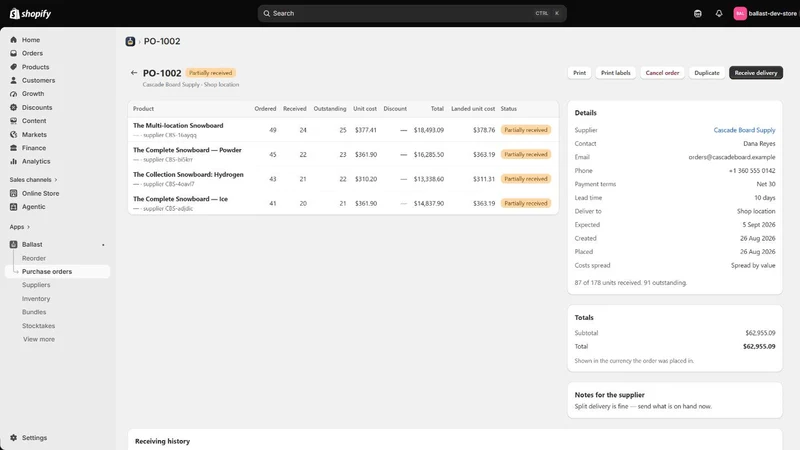This screenshot has height=450, width=800.
Task: Click the Product column header
Action: (x=143, y=109)
